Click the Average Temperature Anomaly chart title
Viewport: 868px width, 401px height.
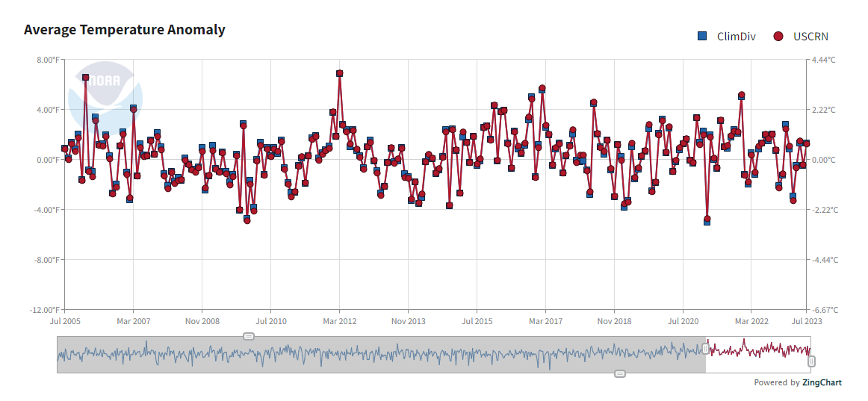[x=124, y=30]
